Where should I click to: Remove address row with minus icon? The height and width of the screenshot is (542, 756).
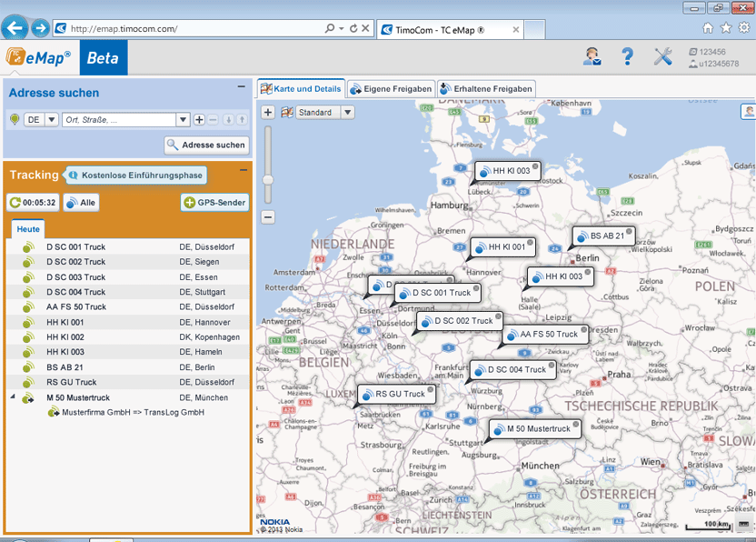click(x=214, y=120)
